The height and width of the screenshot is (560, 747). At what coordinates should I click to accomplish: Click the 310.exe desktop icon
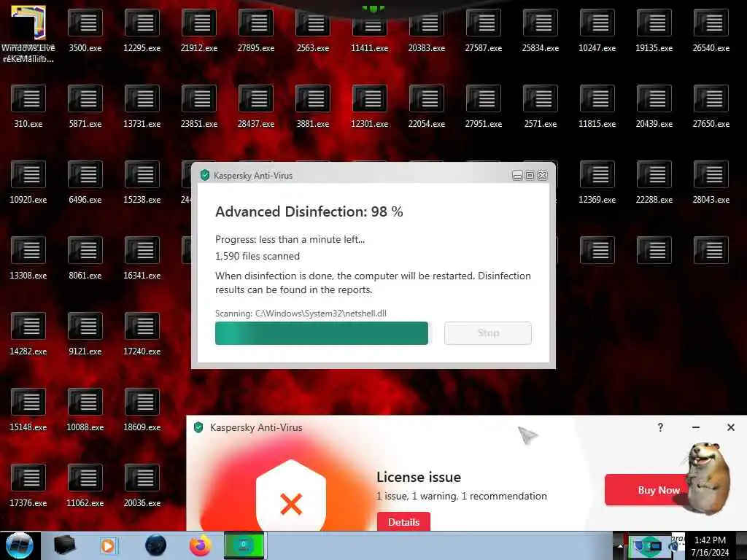28,98
